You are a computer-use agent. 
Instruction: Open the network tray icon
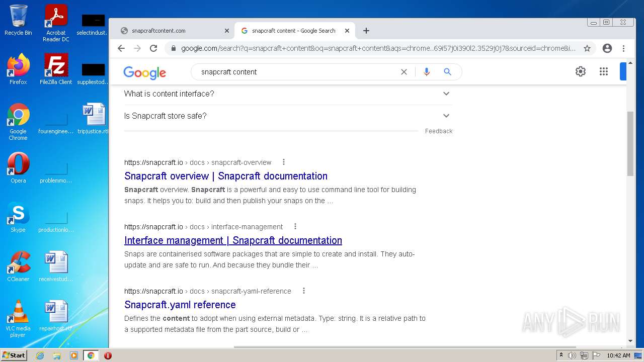tap(584, 355)
